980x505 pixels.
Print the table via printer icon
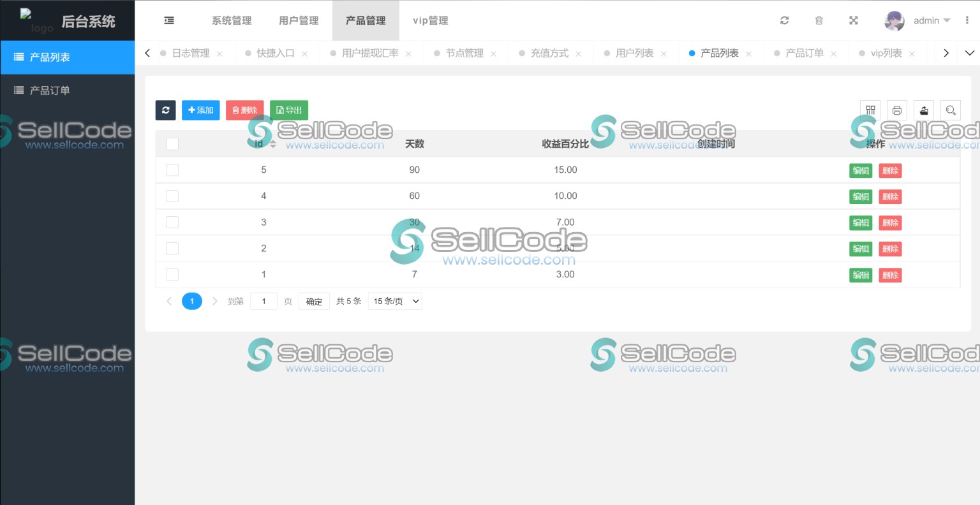[897, 110]
